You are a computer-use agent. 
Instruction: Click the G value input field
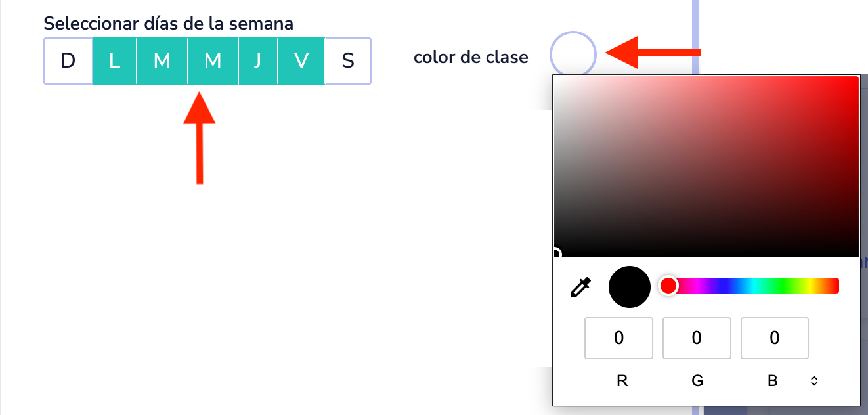click(697, 338)
